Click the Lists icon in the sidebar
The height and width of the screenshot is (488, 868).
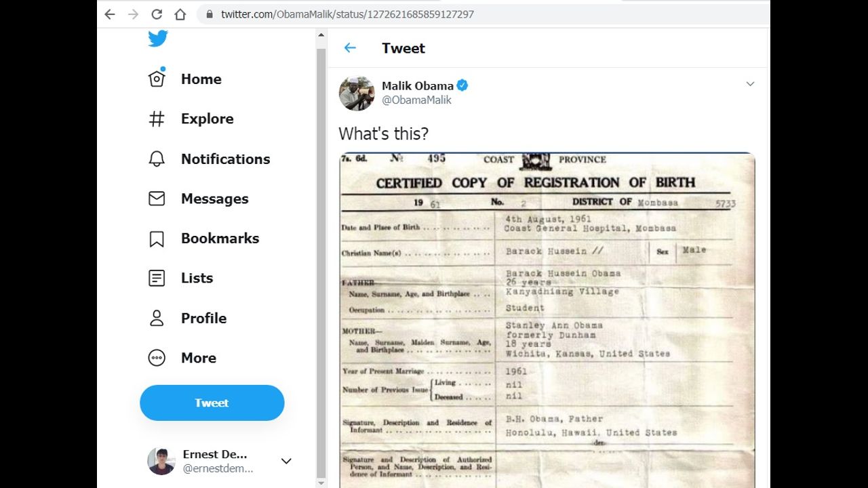coord(157,278)
